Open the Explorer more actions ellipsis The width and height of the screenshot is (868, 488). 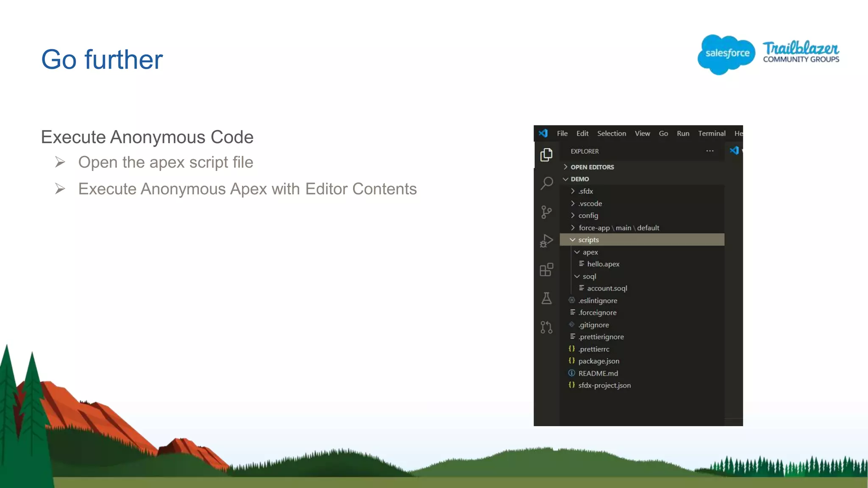pyautogui.click(x=710, y=151)
